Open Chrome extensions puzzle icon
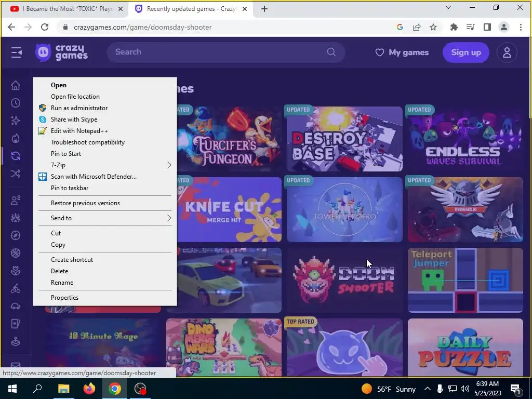The width and height of the screenshot is (532, 399). [454, 27]
